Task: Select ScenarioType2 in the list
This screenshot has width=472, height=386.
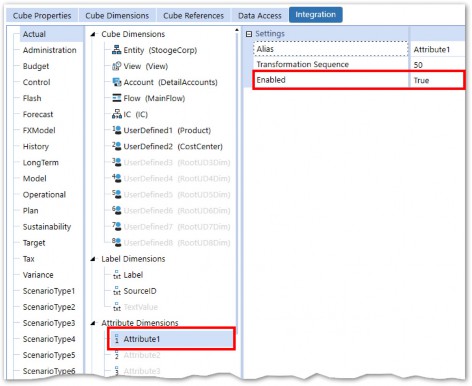Action: click(x=49, y=307)
